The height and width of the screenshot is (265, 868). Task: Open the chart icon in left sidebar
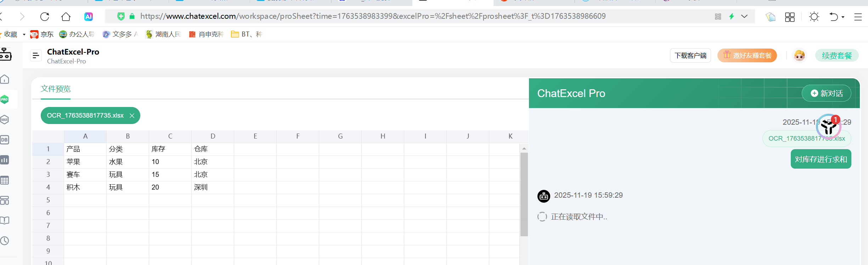5,160
